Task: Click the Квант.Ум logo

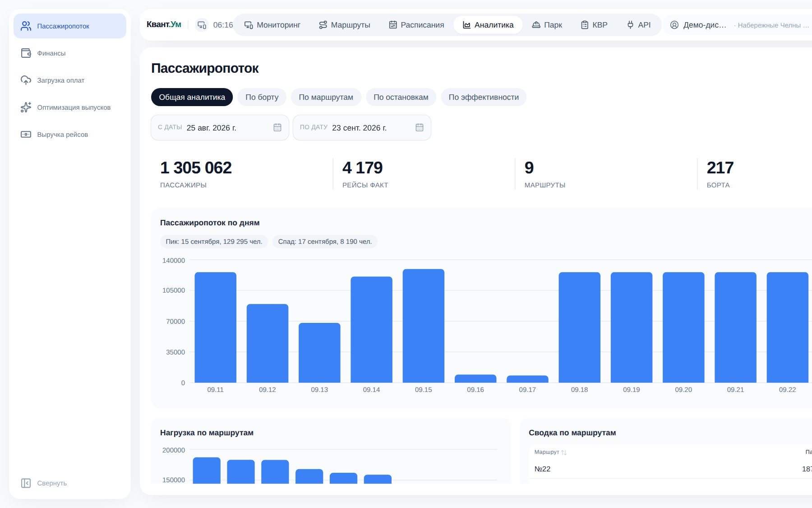Action: 164,24
